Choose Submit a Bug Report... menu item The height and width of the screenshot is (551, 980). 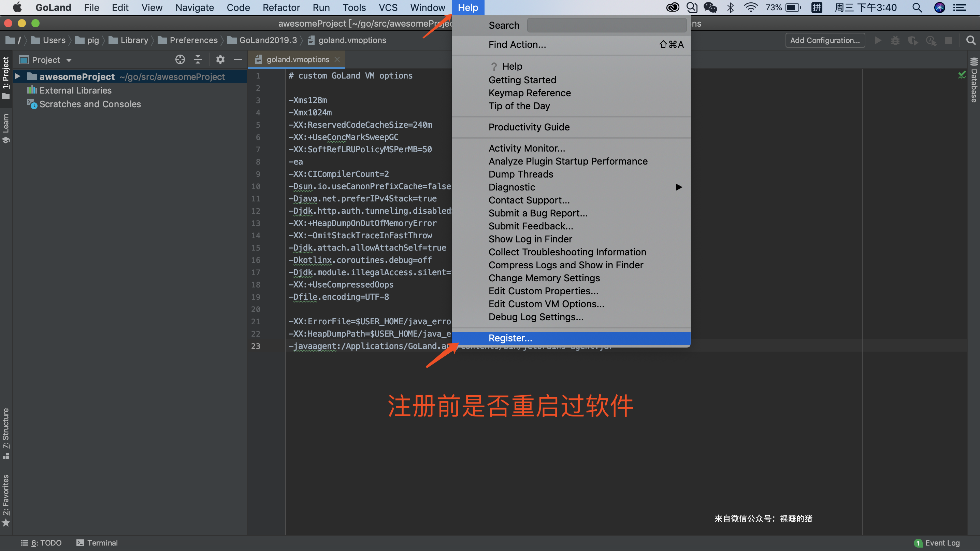tap(571, 213)
